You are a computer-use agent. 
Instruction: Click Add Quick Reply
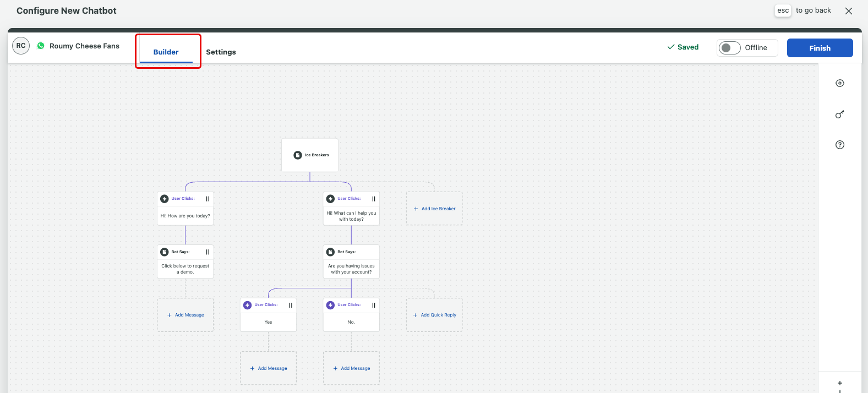[434, 315]
